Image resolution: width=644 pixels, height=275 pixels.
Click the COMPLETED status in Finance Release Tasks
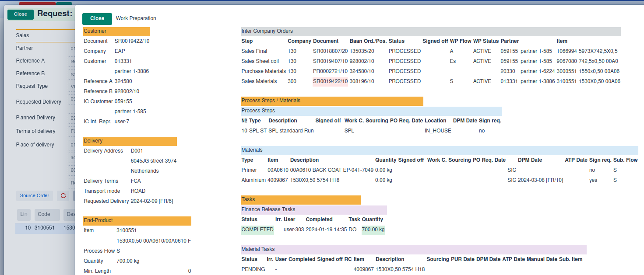pos(257,230)
